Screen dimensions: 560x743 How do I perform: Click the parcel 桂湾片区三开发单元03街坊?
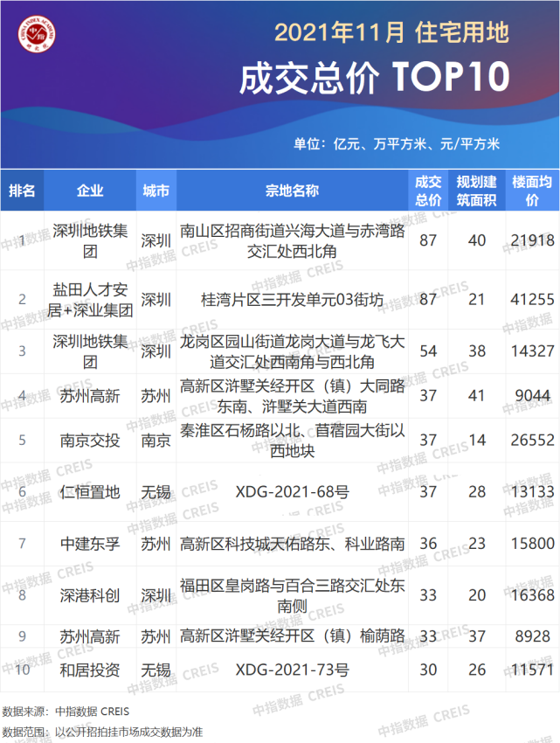pyautogui.click(x=292, y=300)
